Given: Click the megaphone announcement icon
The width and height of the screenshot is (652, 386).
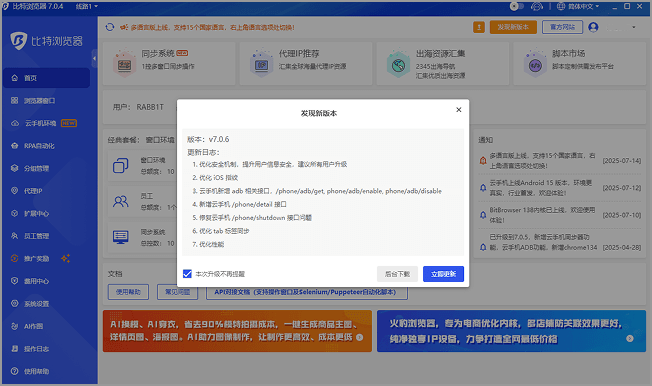Looking at the screenshot, I should point(123,27).
